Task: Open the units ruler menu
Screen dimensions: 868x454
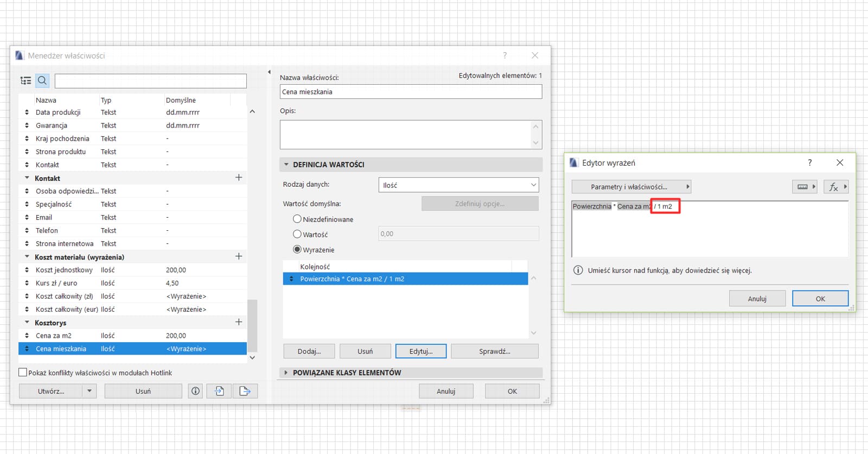Action: tap(806, 187)
